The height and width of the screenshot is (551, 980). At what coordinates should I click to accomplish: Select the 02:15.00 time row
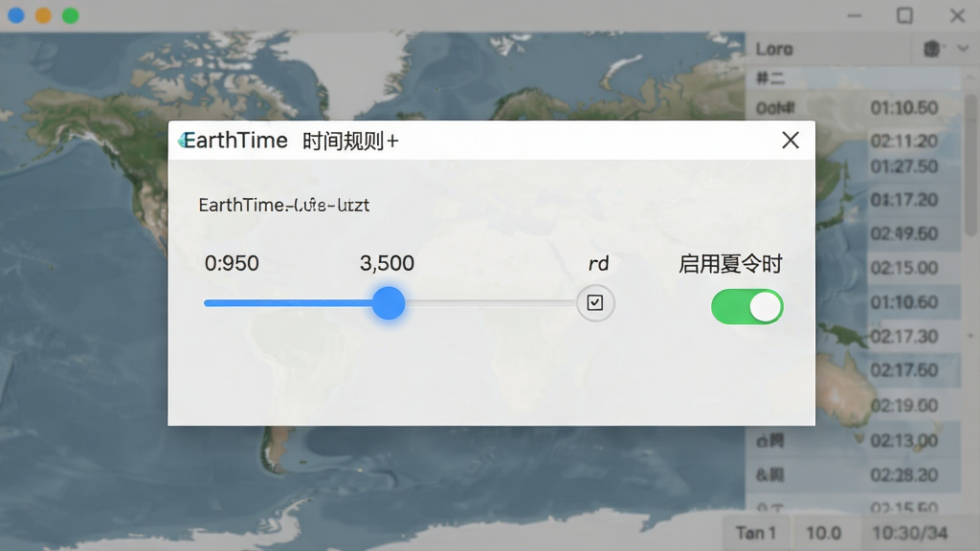coord(903,268)
